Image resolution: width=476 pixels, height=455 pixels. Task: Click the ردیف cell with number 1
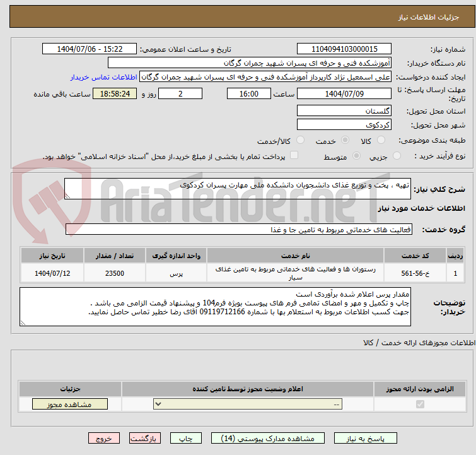[455, 273]
